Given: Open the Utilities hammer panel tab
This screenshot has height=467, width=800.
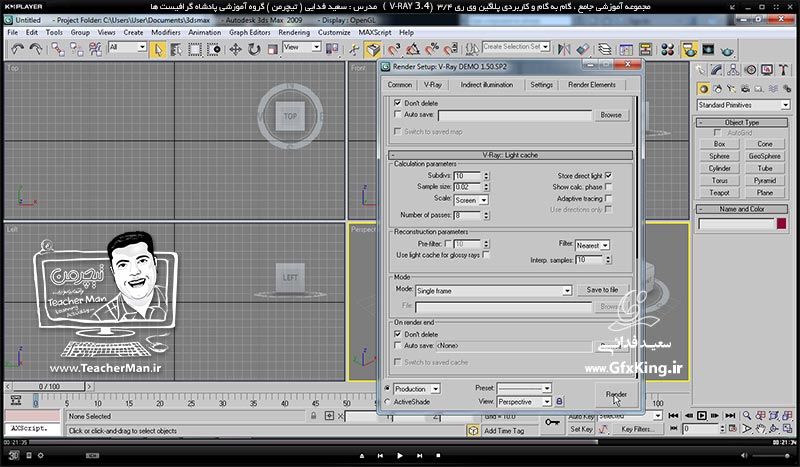Looking at the screenshot, I should coord(783,69).
